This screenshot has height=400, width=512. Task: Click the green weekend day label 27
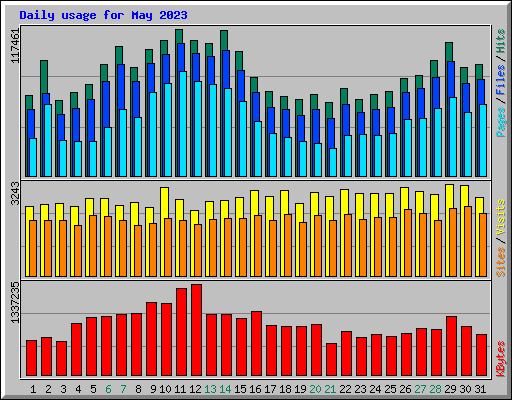click(x=420, y=389)
